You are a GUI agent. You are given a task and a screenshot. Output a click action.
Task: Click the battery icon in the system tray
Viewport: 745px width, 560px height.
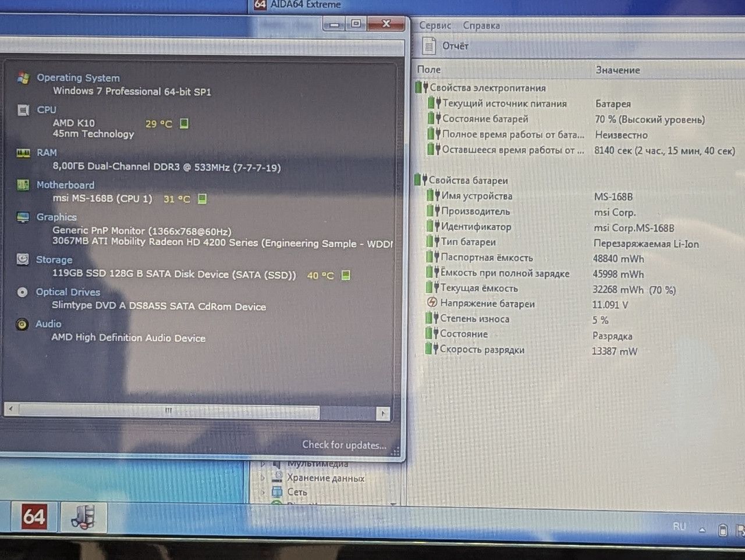(x=722, y=530)
